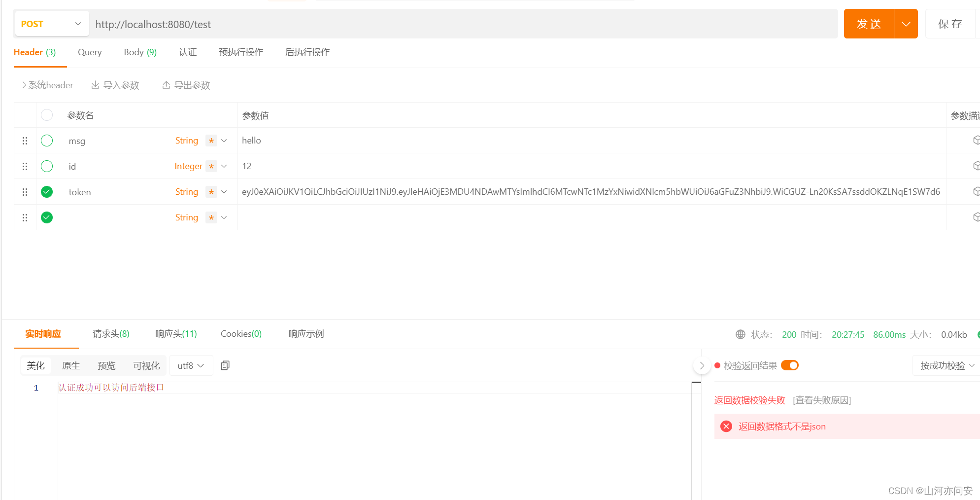Toggle the required star for token
This screenshot has width=980, height=500.
(211, 192)
